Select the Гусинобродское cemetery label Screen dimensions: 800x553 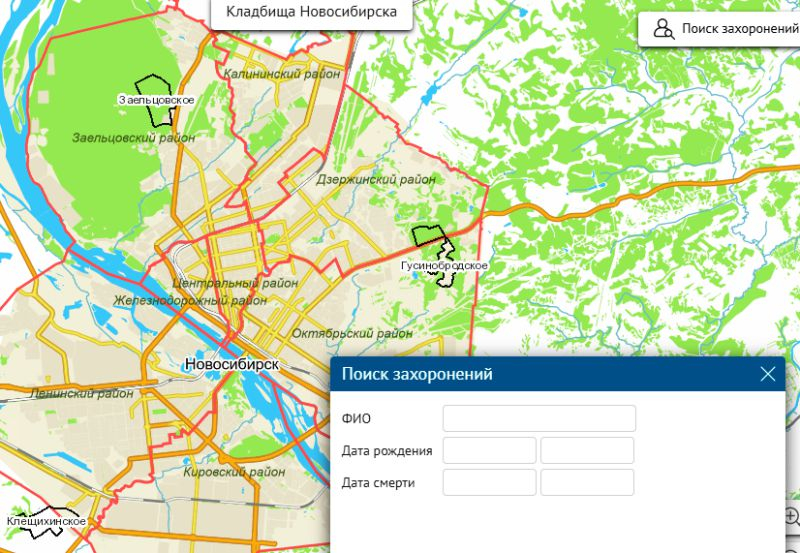pos(444,266)
